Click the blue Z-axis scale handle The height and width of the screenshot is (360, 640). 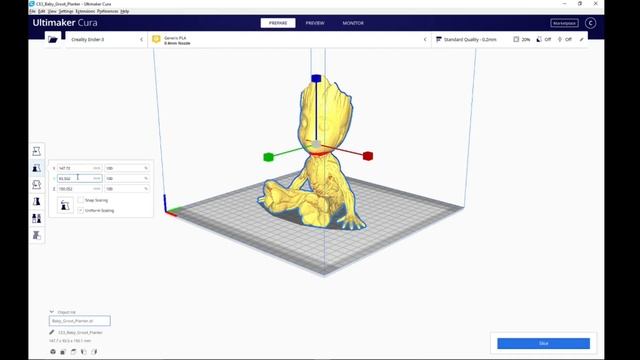[x=316, y=78]
